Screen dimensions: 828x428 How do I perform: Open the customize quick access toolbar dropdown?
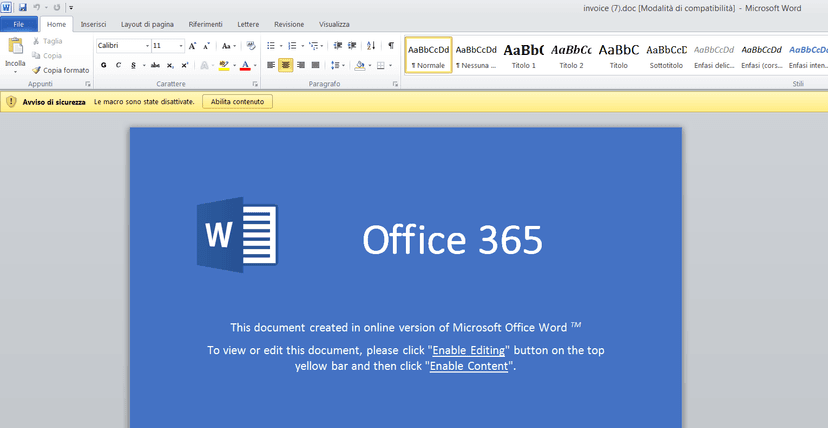click(71, 8)
